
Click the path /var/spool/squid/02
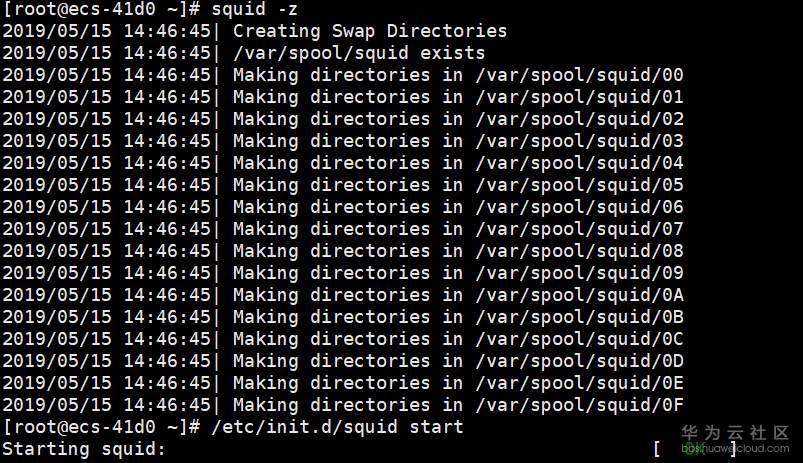(579, 119)
